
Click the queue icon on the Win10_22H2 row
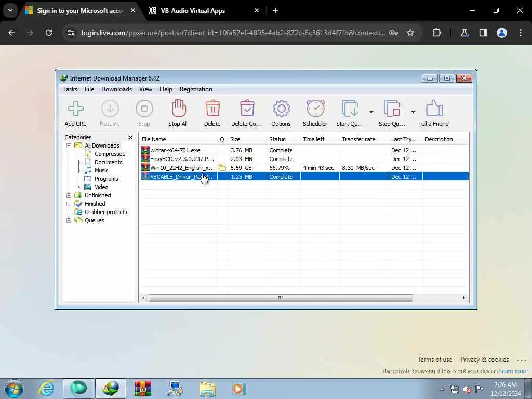[222, 168]
